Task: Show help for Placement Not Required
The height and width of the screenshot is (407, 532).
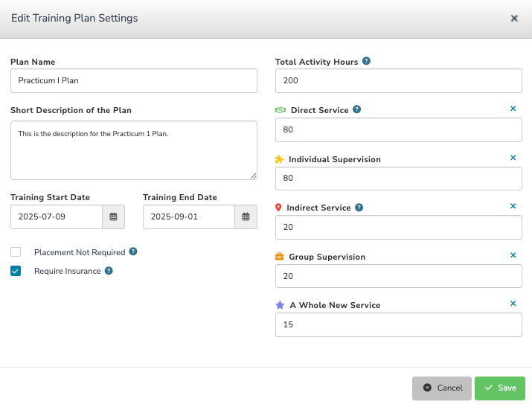Action: tap(133, 251)
